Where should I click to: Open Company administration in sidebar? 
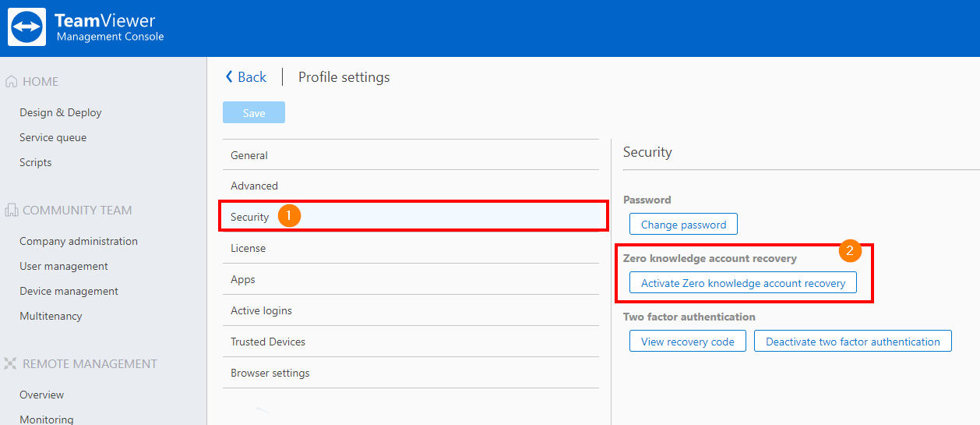[x=79, y=241]
